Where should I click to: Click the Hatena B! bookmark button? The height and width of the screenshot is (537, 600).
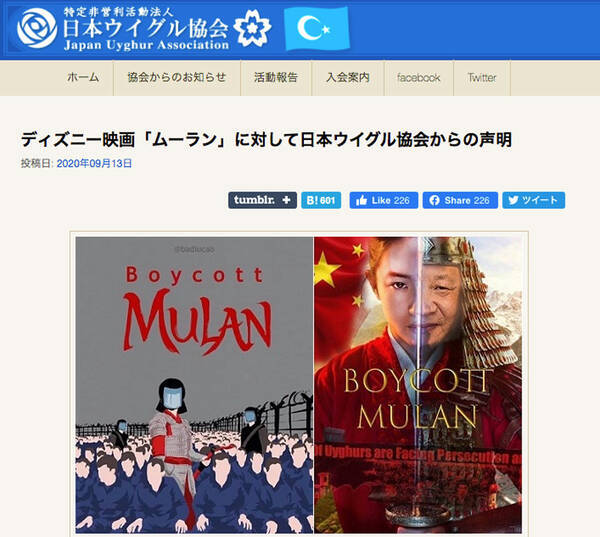321,200
